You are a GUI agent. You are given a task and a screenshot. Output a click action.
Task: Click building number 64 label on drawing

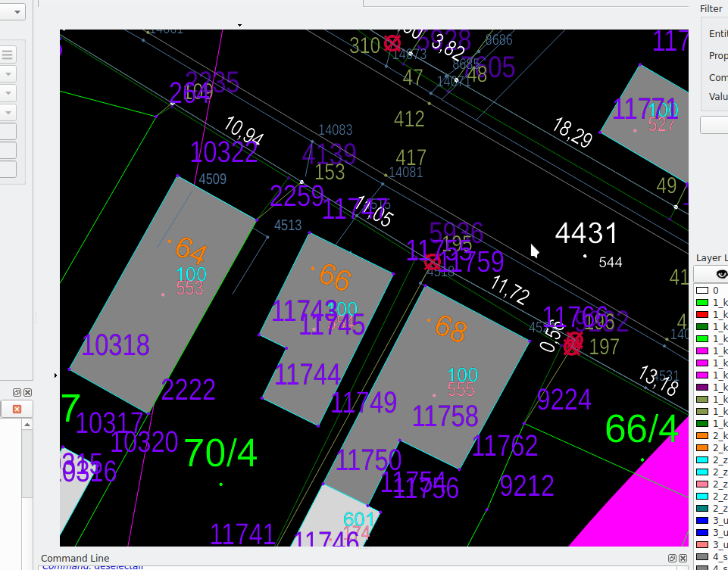coord(190,251)
